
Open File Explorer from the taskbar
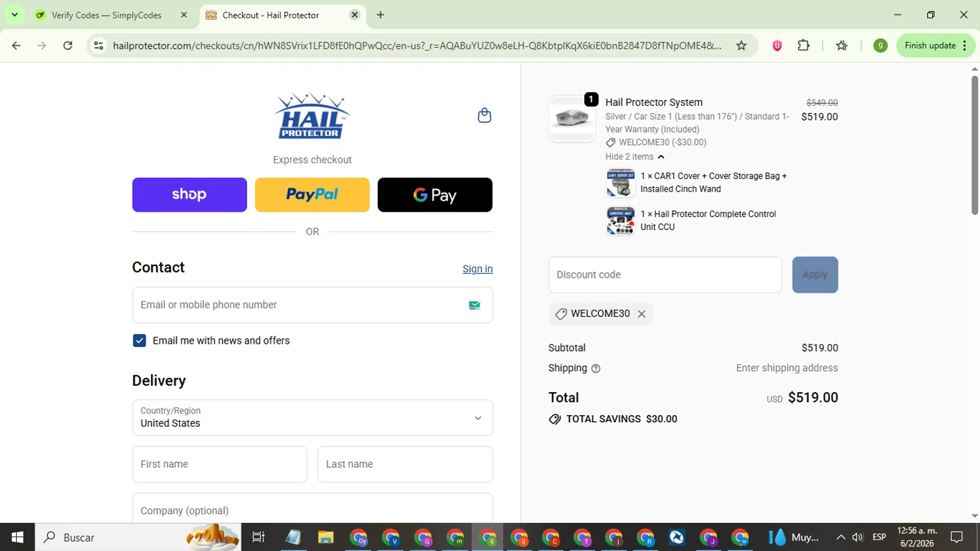325,537
